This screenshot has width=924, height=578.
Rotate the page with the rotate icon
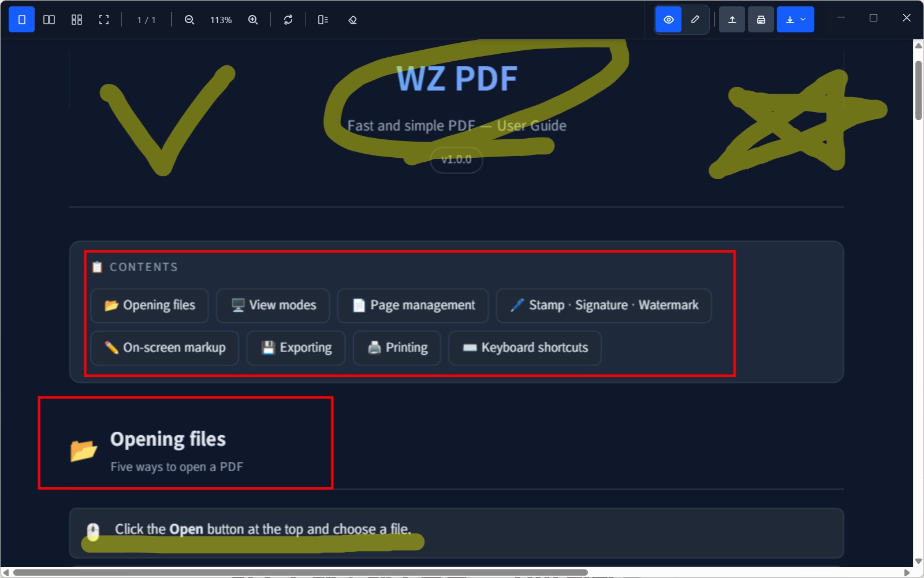point(288,20)
